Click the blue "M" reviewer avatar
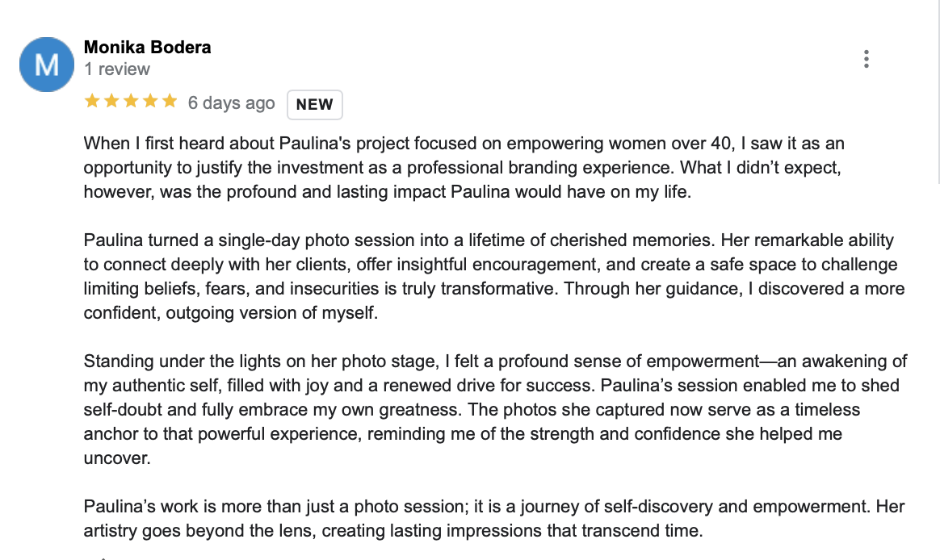Image resolution: width=940 pixels, height=560 pixels. click(47, 65)
